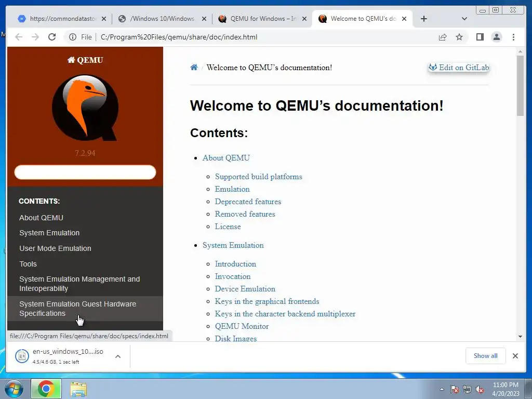Viewport: 532px width, 399px height.
Task: Click Show all downloads button
Action: click(x=486, y=355)
